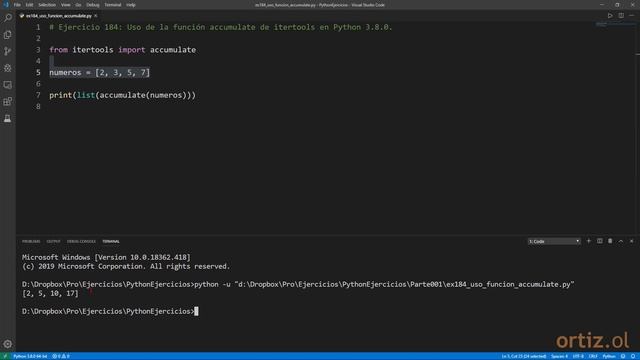The image size is (640, 360).
Task: Switch to the Output panel tab
Action: (53, 242)
